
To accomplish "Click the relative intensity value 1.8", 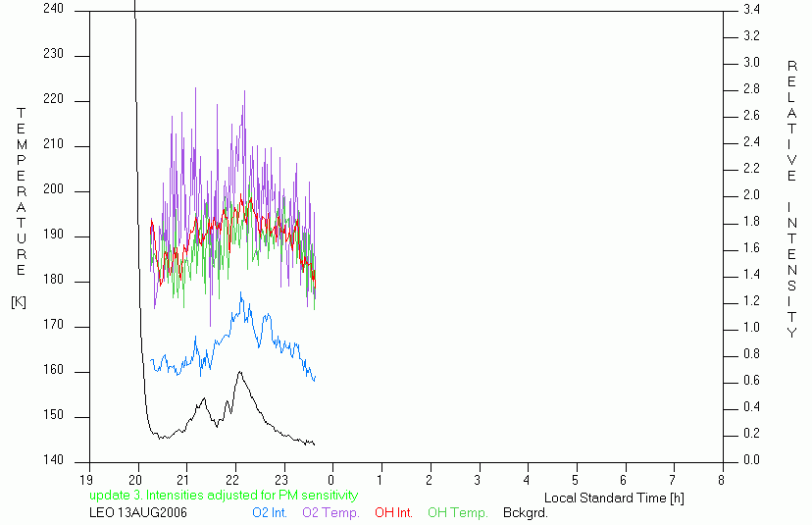I will click(x=751, y=222).
